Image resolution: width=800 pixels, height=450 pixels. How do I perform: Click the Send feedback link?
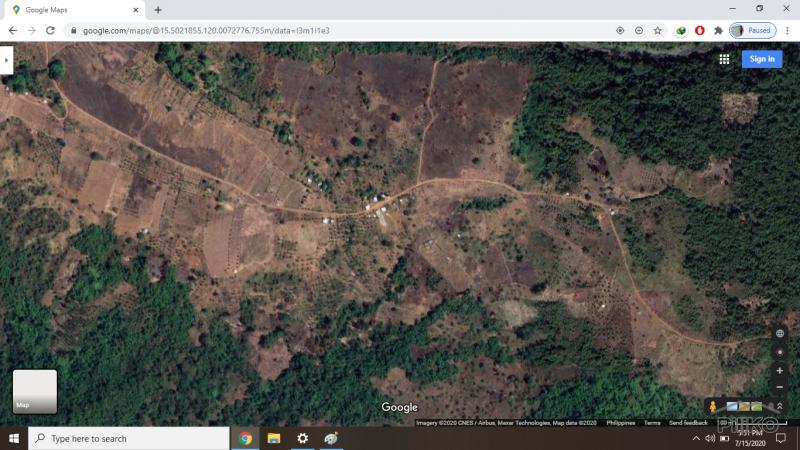[688, 423]
